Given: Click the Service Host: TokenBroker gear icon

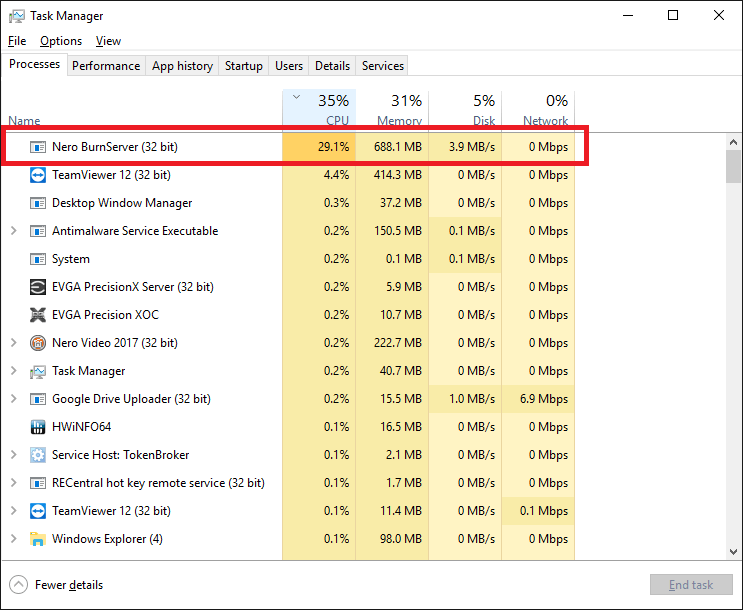Looking at the screenshot, I should 38,455.
